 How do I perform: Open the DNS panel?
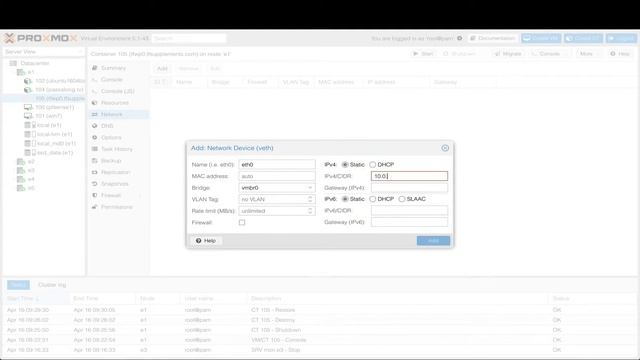click(118, 126)
